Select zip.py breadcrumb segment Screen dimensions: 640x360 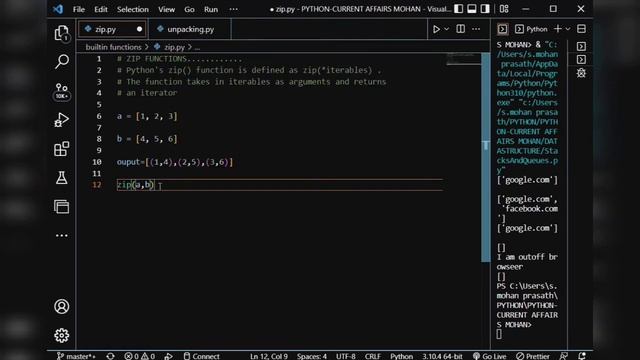174,47
